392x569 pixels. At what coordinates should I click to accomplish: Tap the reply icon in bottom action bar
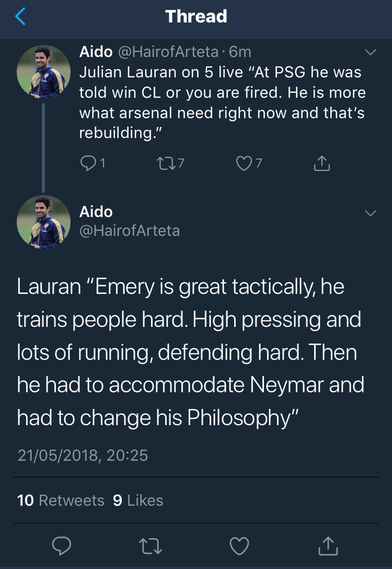[62, 547]
